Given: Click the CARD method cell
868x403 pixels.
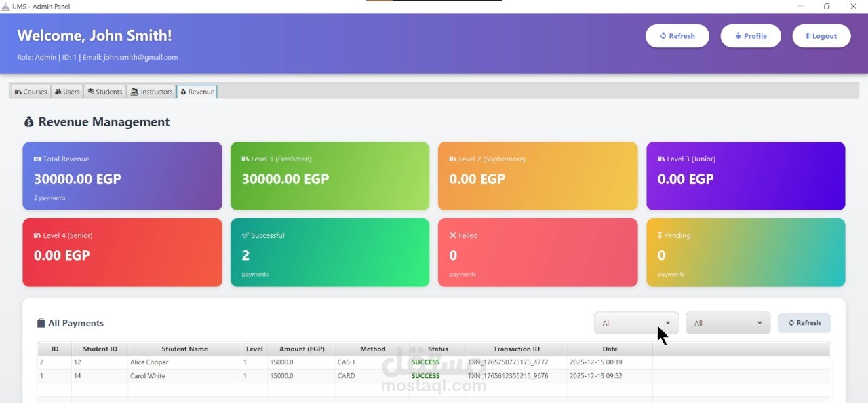Looking at the screenshot, I should [x=372, y=376].
